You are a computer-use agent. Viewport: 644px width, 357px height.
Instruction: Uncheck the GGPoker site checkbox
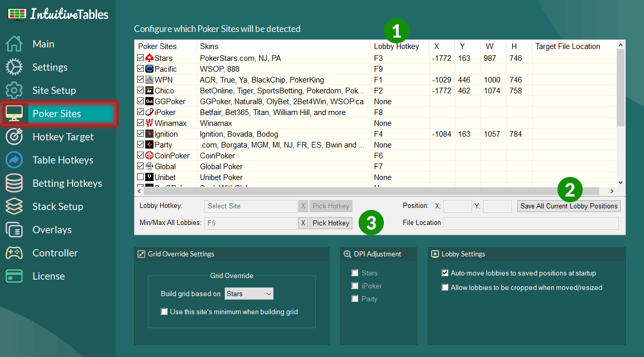pos(141,102)
